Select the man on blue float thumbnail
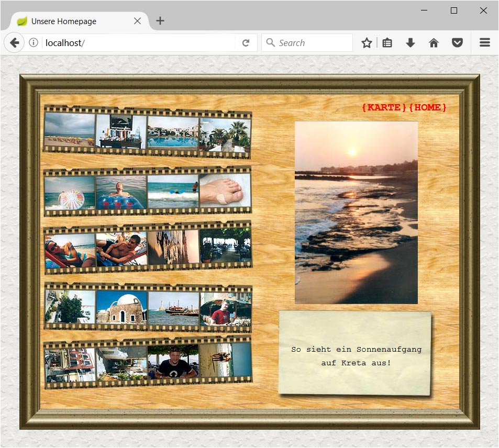The image size is (499, 448). pos(121,192)
